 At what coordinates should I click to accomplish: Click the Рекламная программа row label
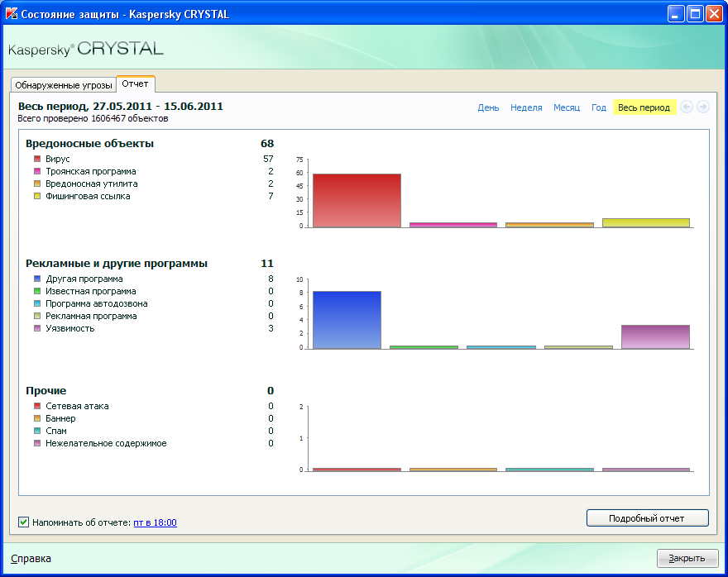tap(91, 317)
